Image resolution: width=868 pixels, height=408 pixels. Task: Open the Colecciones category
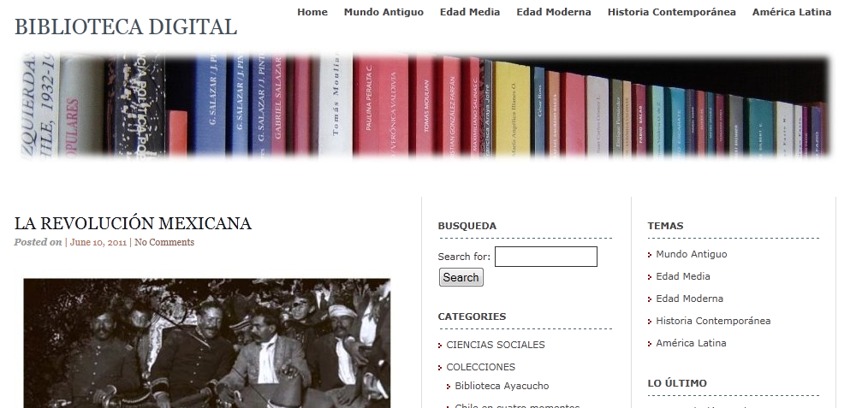coord(480,367)
